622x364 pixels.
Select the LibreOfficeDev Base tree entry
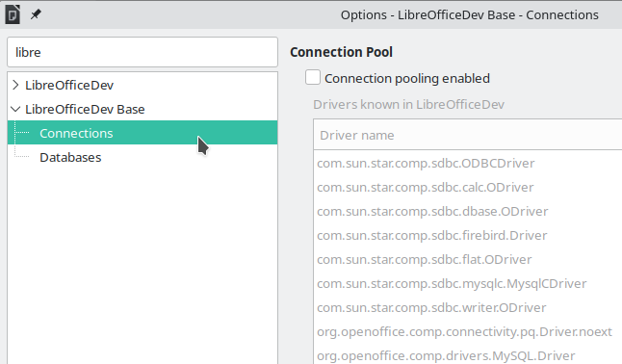(x=85, y=109)
